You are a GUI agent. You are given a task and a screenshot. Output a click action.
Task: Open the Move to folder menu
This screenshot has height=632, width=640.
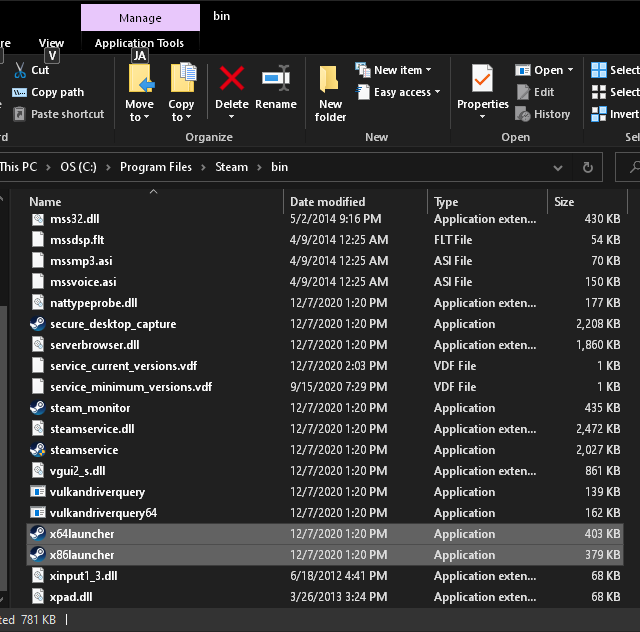[x=140, y=93]
